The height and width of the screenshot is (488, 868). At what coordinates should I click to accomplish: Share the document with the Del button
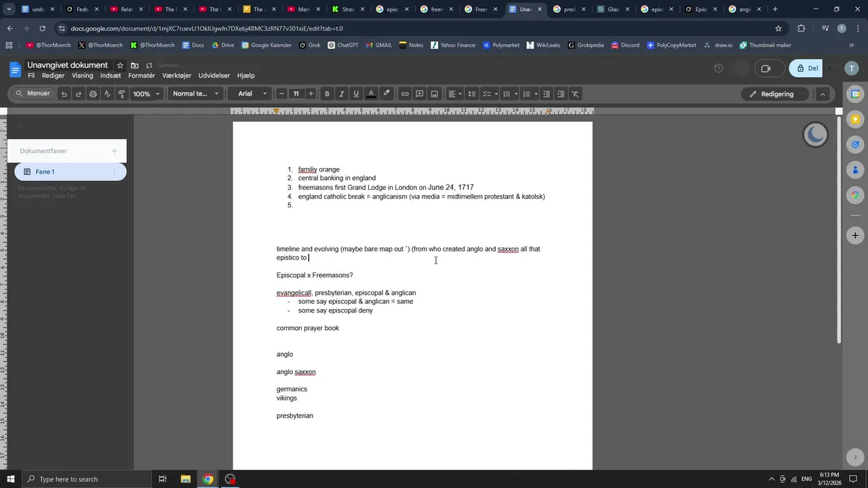(x=806, y=68)
